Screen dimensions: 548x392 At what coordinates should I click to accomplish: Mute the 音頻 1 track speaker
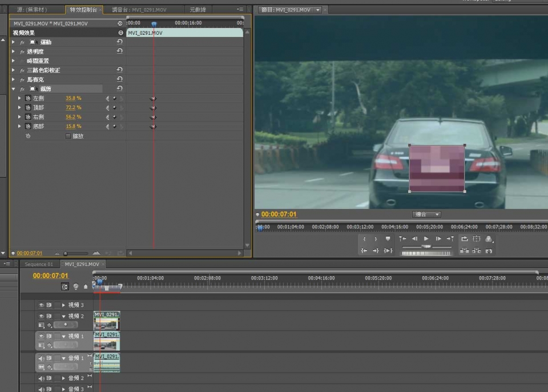point(41,358)
